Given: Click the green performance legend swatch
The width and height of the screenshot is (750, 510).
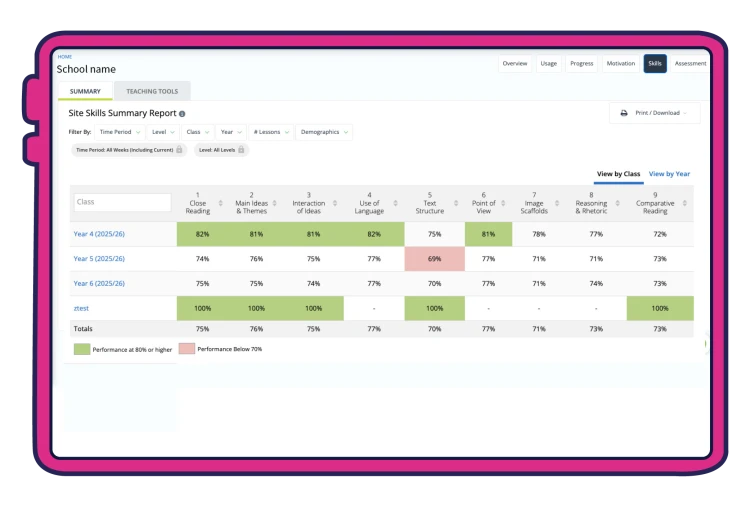Looking at the screenshot, I should pyautogui.click(x=82, y=349).
